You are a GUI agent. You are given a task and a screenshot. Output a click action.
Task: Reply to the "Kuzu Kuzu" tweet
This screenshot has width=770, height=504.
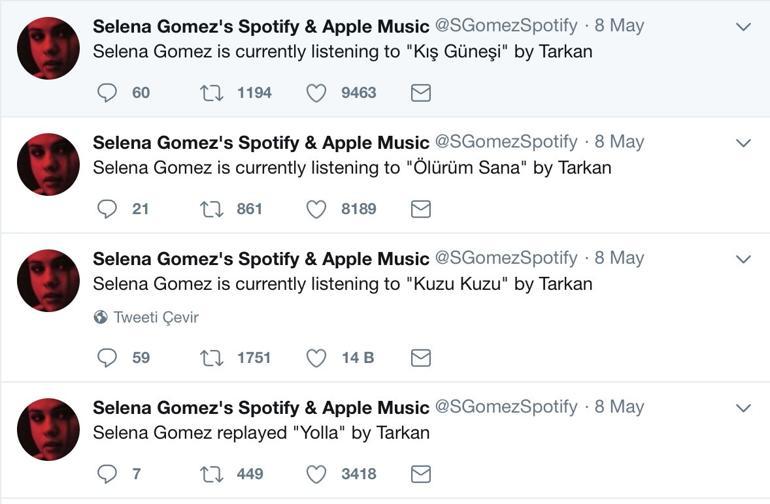tap(108, 358)
